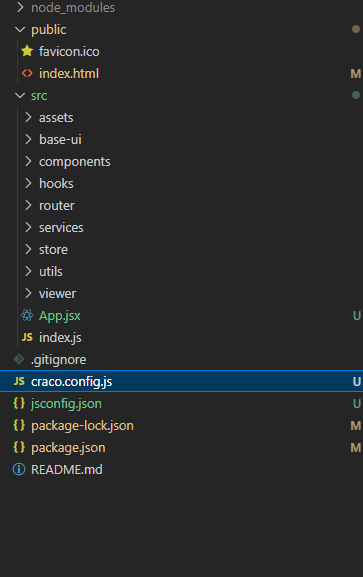
Task: Expand the hooks folder chevron
Action: point(28,183)
